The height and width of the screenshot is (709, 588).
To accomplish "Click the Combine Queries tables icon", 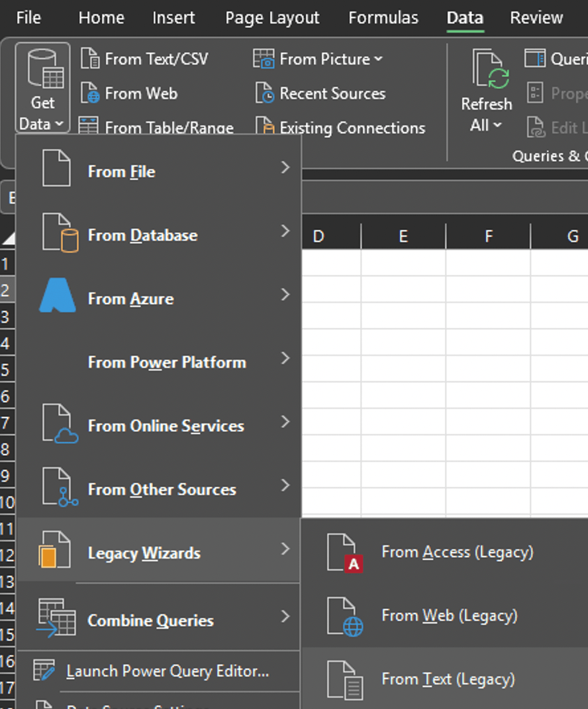I will point(56,618).
